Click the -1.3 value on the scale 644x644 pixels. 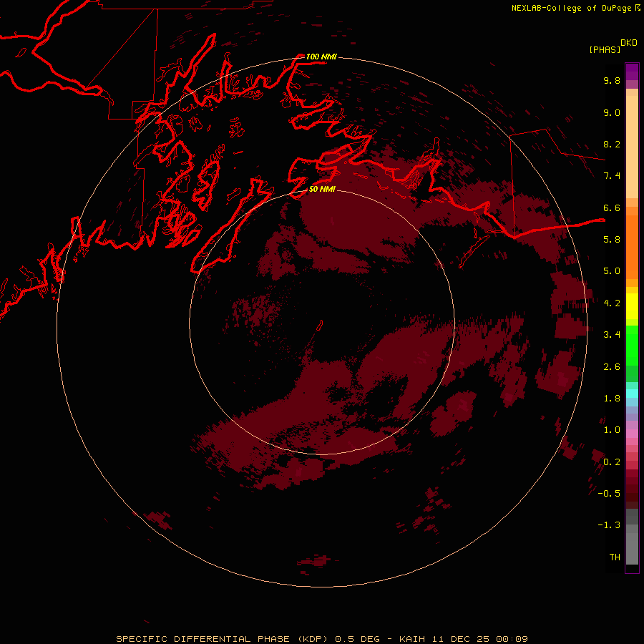click(609, 525)
